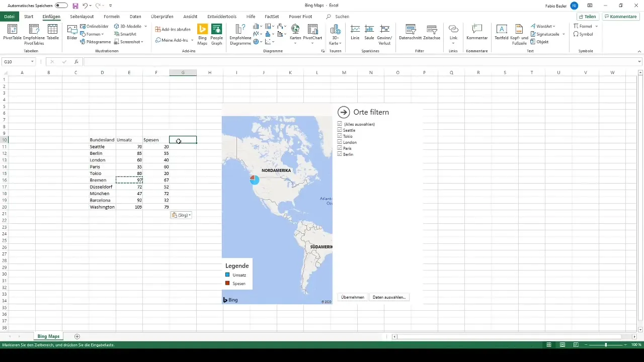
Task: Select cell with Bundesland header
Action: [102, 140]
